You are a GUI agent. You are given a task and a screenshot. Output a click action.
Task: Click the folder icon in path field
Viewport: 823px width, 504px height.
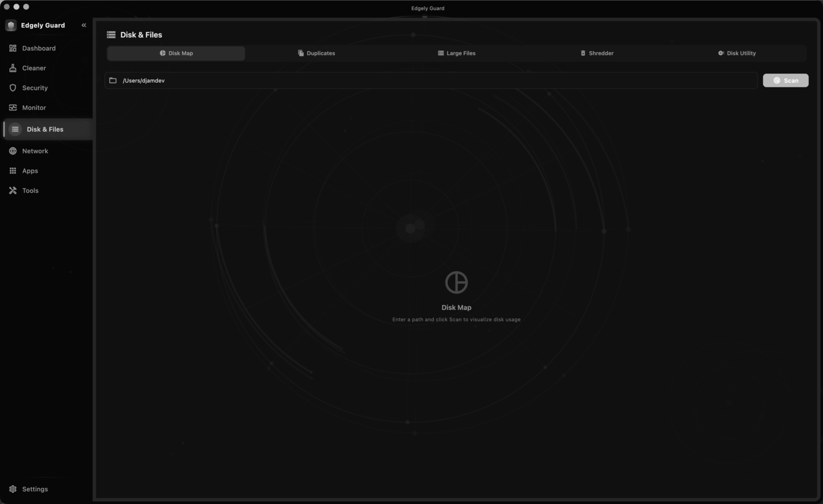tap(113, 80)
